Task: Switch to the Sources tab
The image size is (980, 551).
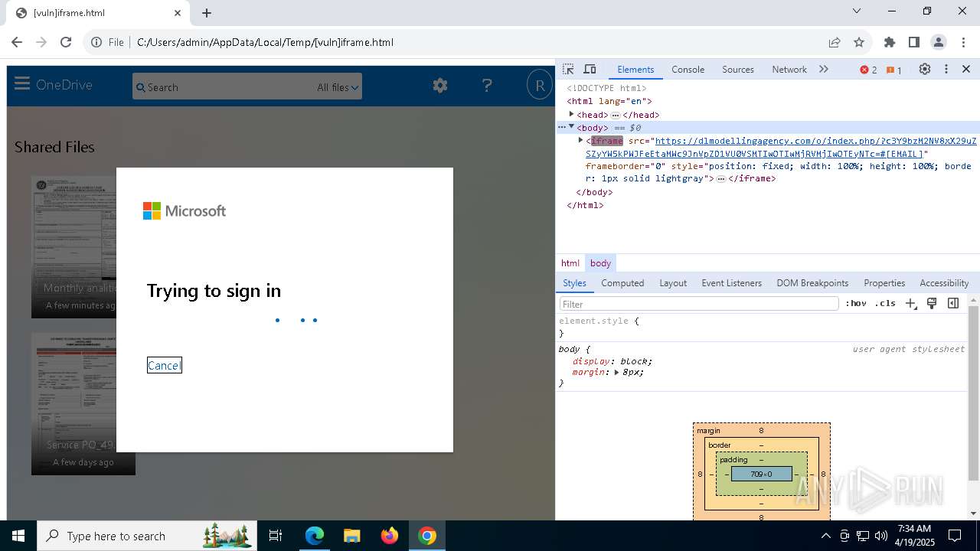Action: tap(738, 69)
